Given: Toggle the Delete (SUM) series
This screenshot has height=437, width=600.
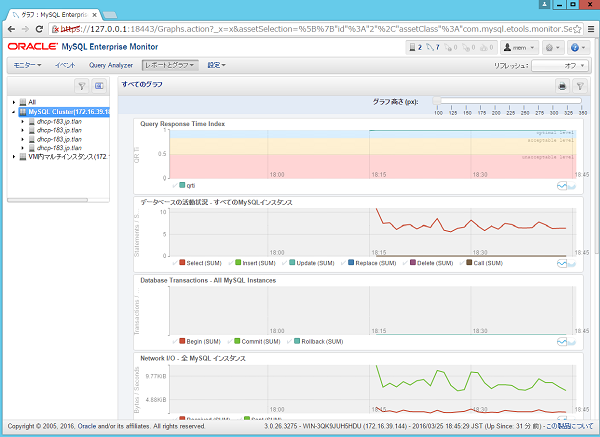Looking at the screenshot, I should (428, 263).
